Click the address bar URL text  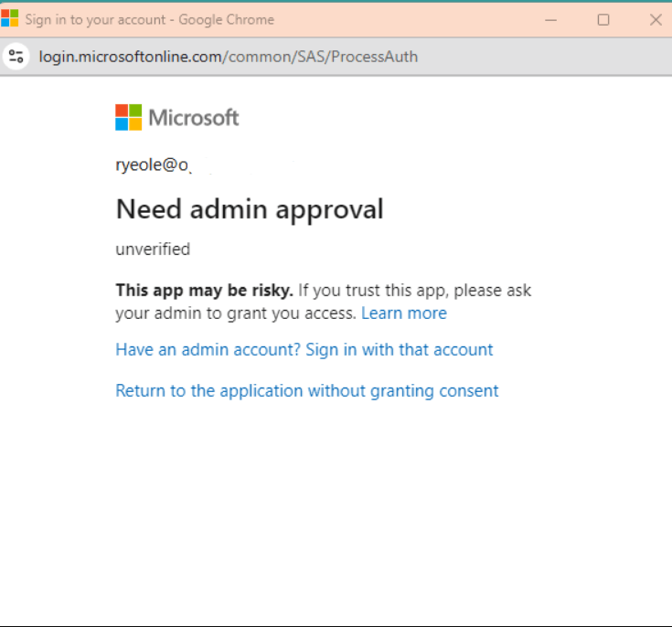coord(228,57)
